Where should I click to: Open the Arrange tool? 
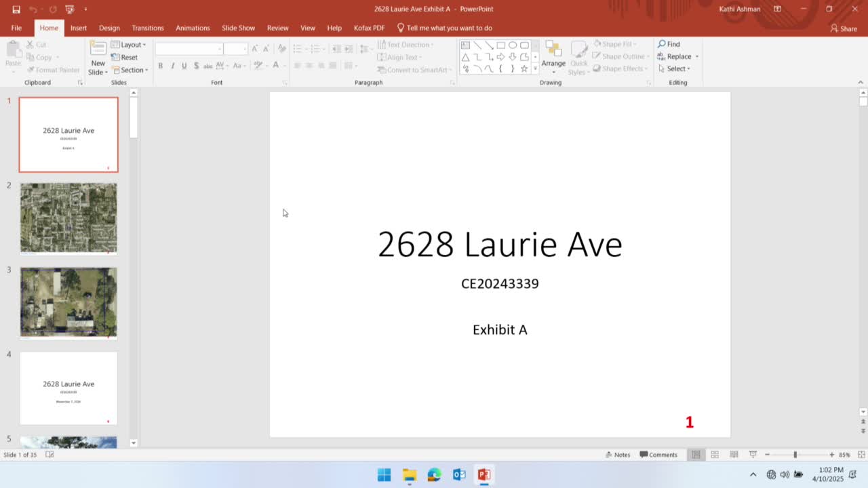[553, 57]
